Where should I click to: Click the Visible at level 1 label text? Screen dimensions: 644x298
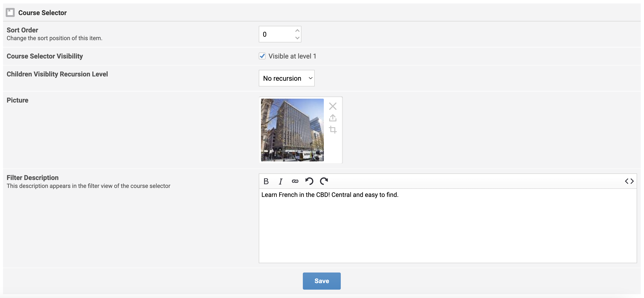[x=292, y=56]
